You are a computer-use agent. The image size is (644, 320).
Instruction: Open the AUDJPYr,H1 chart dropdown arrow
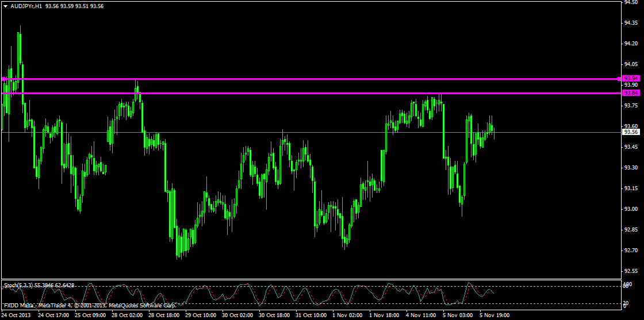pos(5,5)
